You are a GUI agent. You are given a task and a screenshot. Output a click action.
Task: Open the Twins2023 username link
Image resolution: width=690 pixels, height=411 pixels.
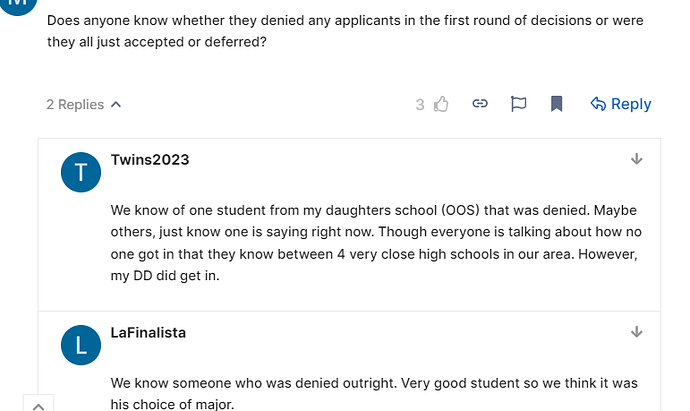150,160
